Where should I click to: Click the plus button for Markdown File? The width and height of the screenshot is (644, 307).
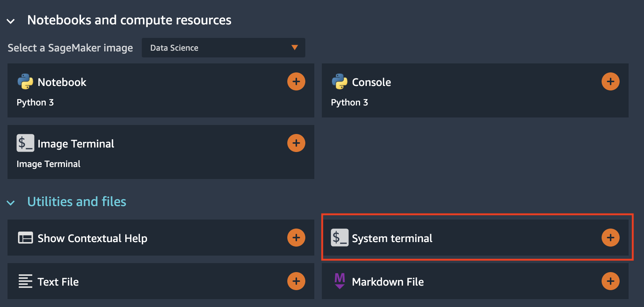[611, 281]
